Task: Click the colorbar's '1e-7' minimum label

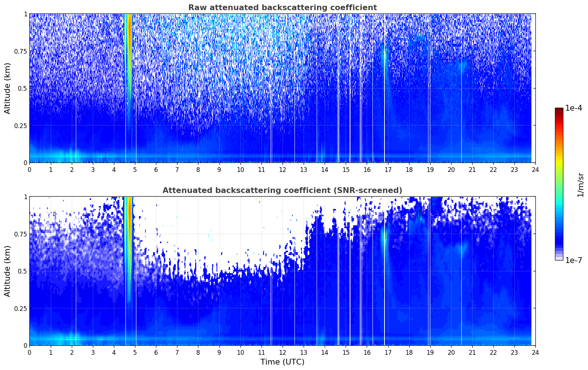Action: 573,260
